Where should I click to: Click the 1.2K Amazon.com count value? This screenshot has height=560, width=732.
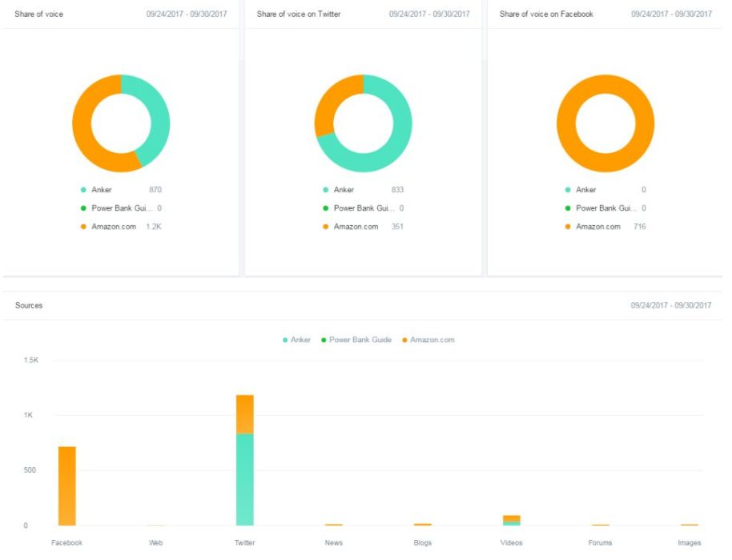[154, 227]
